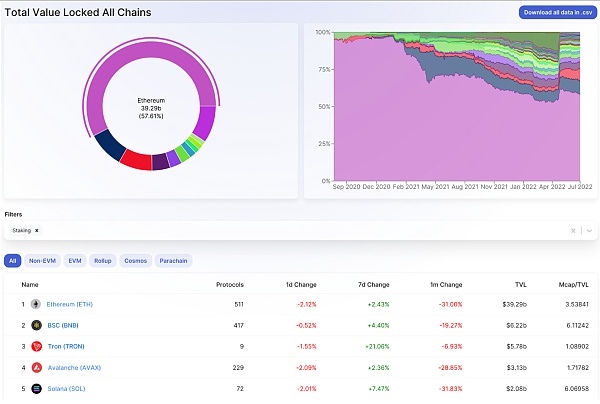Download all data in .csv
The image size is (600, 404).
558,12
